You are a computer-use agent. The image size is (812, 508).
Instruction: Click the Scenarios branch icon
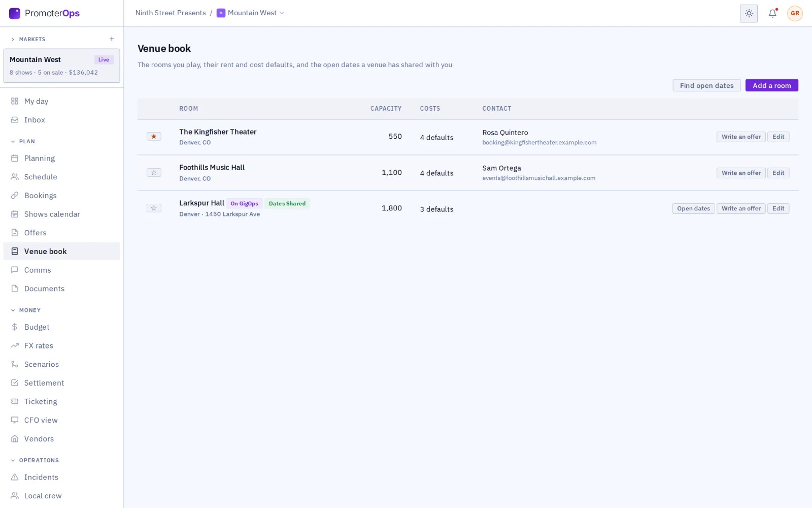click(x=15, y=364)
